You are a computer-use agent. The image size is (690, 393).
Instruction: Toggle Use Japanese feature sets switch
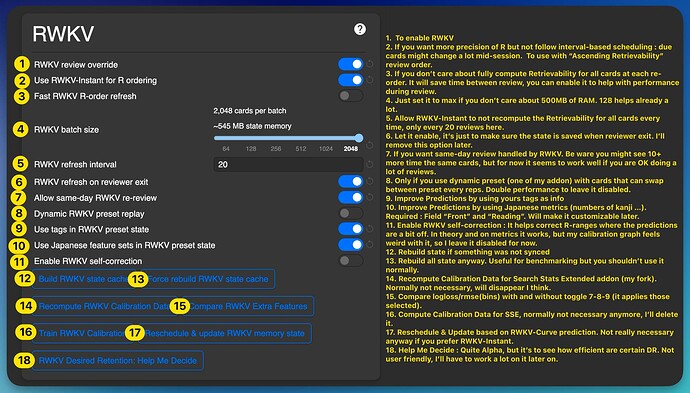[x=351, y=245]
